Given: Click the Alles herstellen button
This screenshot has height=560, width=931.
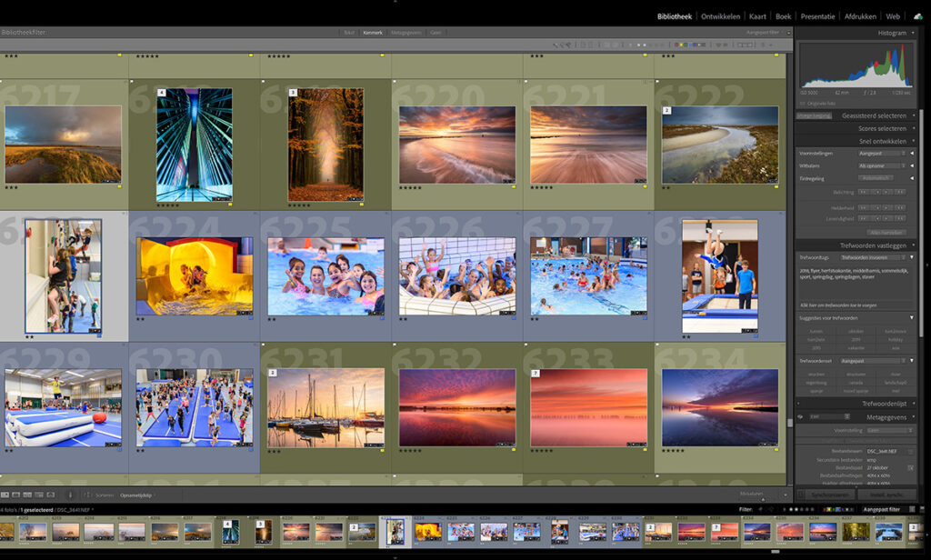Looking at the screenshot, I should [886, 232].
